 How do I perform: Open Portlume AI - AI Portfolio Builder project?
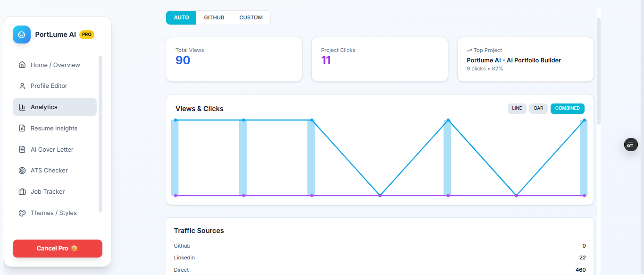(x=514, y=60)
